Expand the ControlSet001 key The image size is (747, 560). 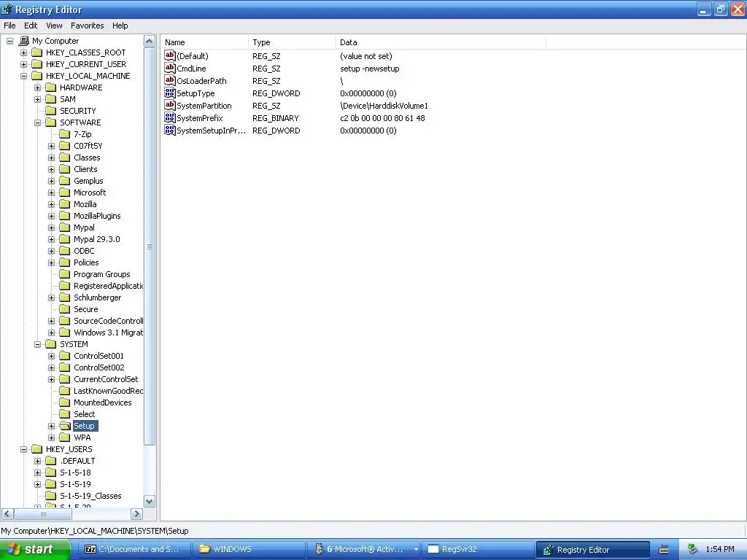pyautogui.click(x=52, y=356)
